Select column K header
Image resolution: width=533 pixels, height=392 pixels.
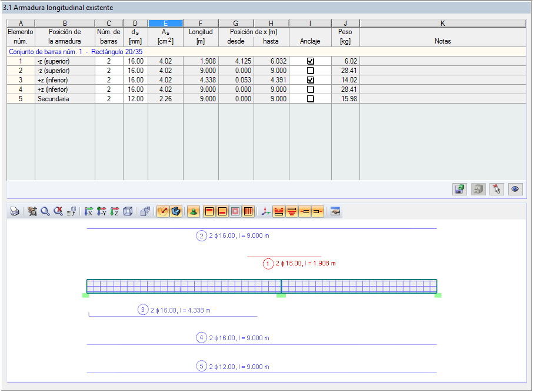click(442, 24)
